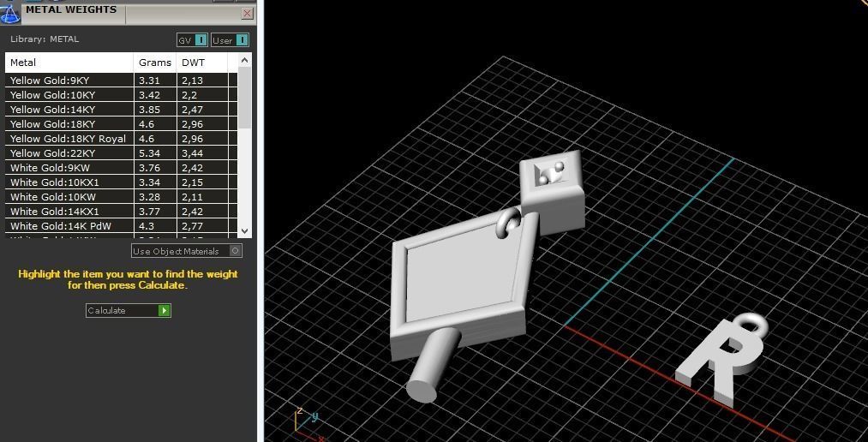
Task: Close the Metal Weights panel
Action: pos(248,14)
